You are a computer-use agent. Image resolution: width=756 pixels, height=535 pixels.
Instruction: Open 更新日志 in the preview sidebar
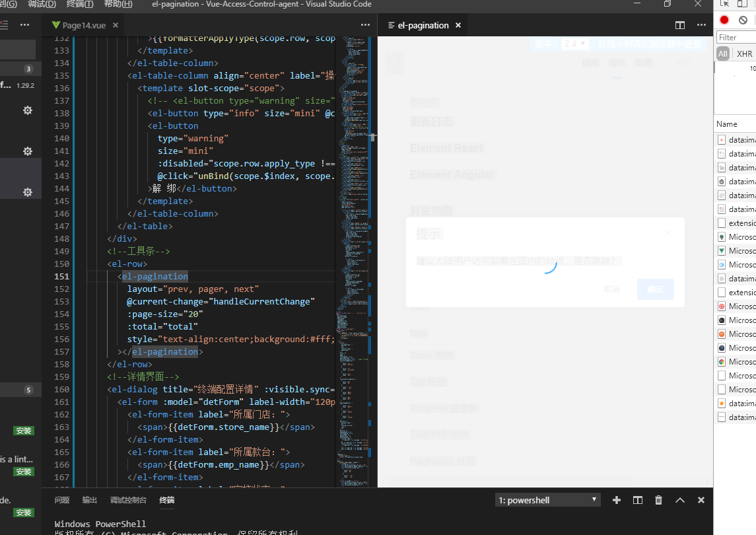click(x=432, y=122)
